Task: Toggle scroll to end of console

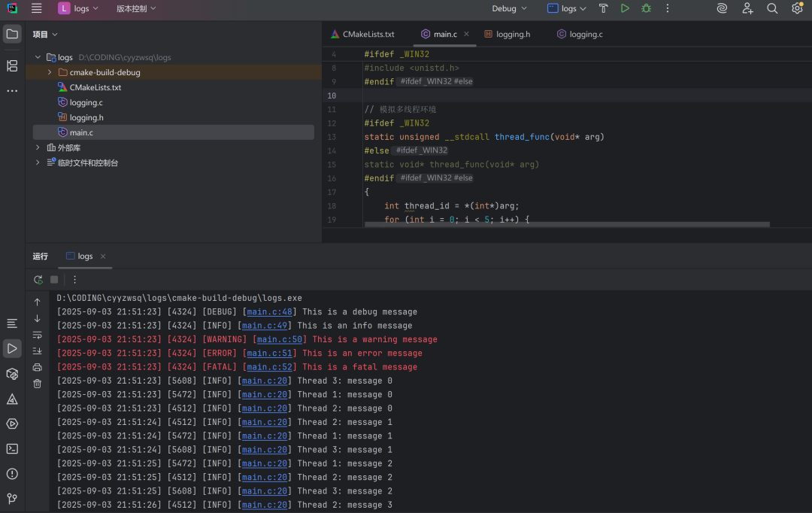Action: click(x=38, y=351)
